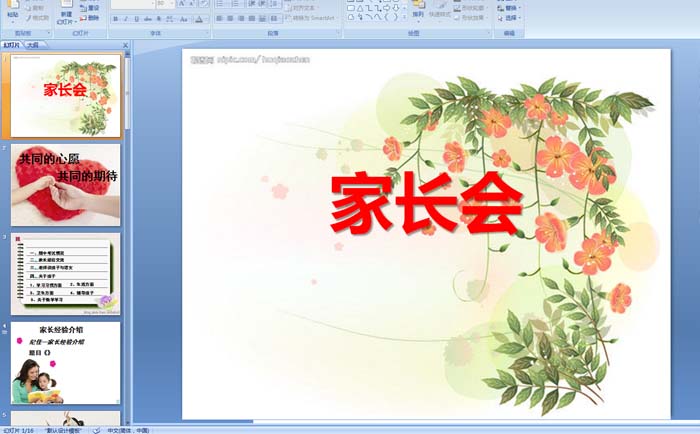
Task: Click the Reset (重设) slide button
Action: (x=90, y=8)
